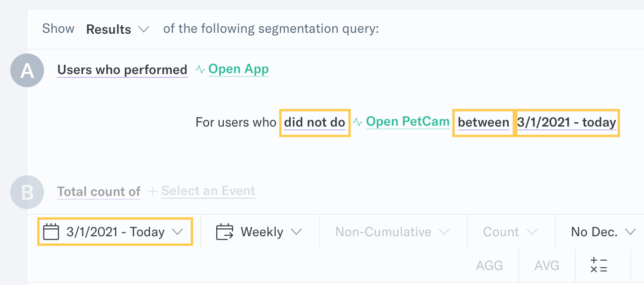Edit the '3/1/2021 - today' filter date
Image resolution: width=644 pixels, height=285 pixels.
[x=567, y=122]
